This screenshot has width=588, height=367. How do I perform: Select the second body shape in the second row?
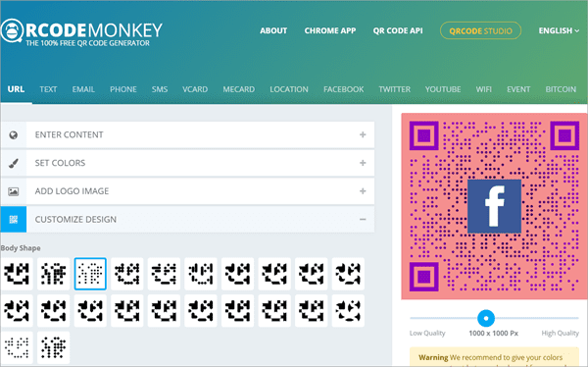click(x=54, y=311)
